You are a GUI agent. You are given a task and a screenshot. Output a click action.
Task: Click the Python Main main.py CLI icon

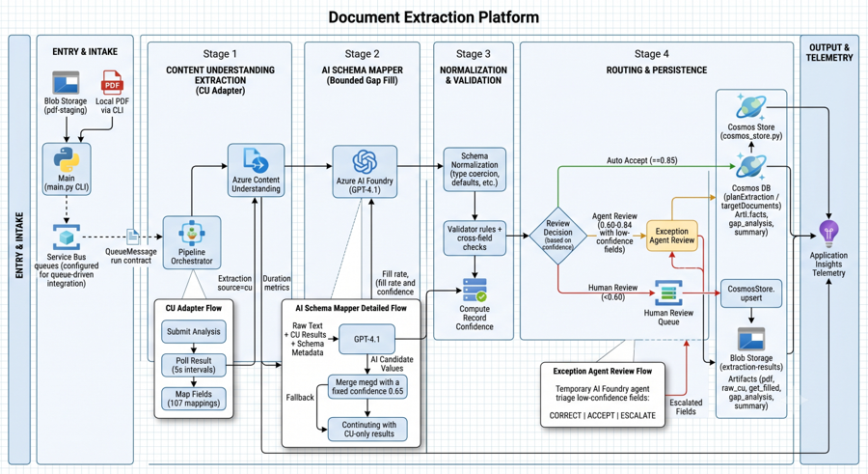[67, 160]
